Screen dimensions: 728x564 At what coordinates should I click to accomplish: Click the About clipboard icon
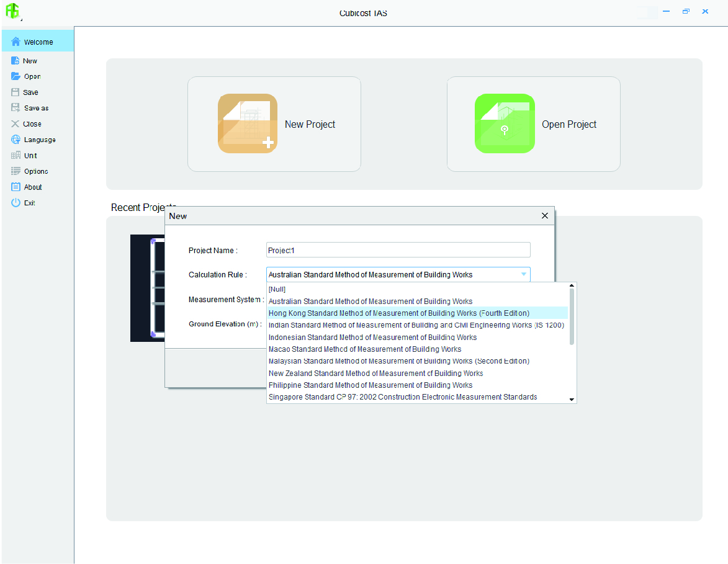pyautogui.click(x=16, y=187)
